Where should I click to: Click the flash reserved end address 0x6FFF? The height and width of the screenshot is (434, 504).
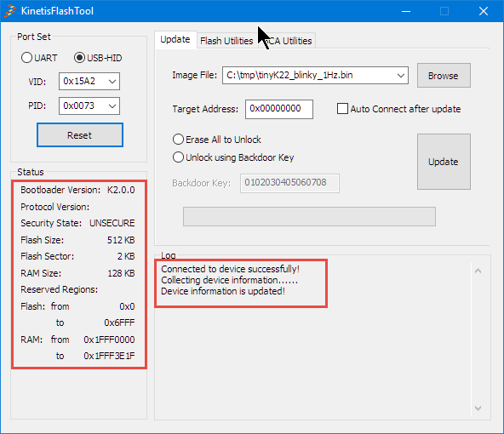click(119, 323)
